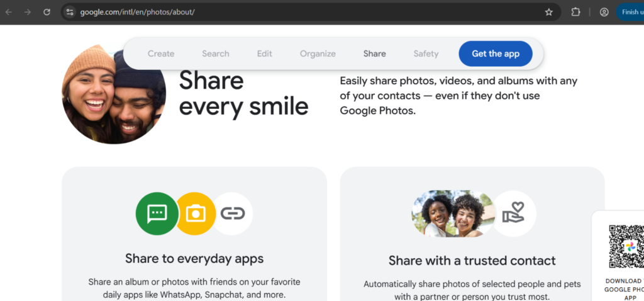Bookmark this page with the star icon
This screenshot has width=644, height=301.
[548, 12]
